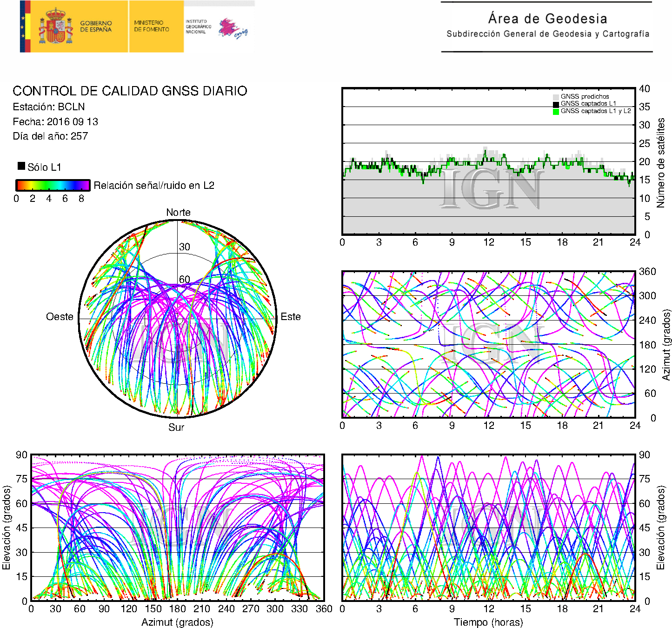The width and height of the screenshot is (672, 628).
Task: Click the Subdirección General de Geodesia y Cartografía text
Action: 547,34
